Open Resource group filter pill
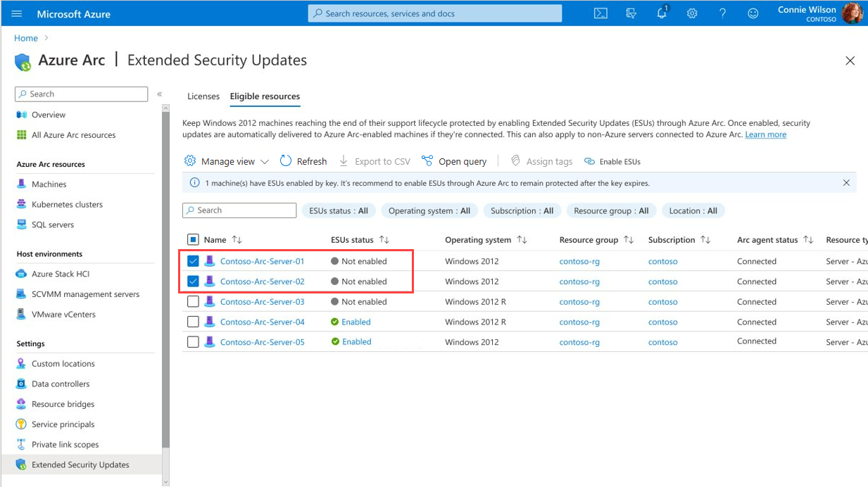This screenshot has height=487, width=868. pyautogui.click(x=611, y=210)
